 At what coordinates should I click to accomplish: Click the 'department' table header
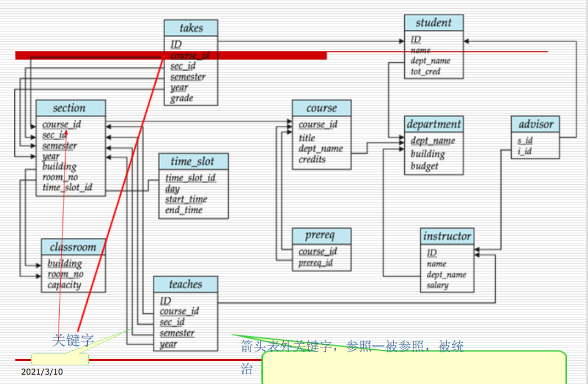tap(433, 124)
